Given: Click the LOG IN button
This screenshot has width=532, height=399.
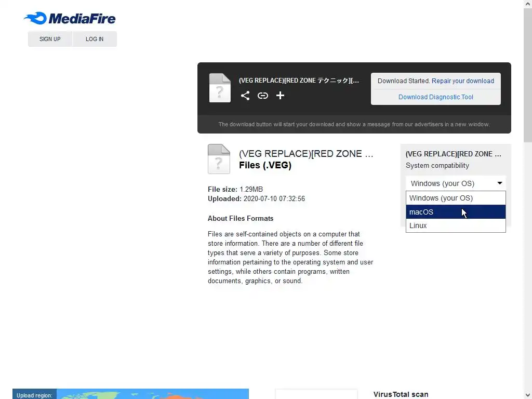Looking at the screenshot, I should point(95,39).
